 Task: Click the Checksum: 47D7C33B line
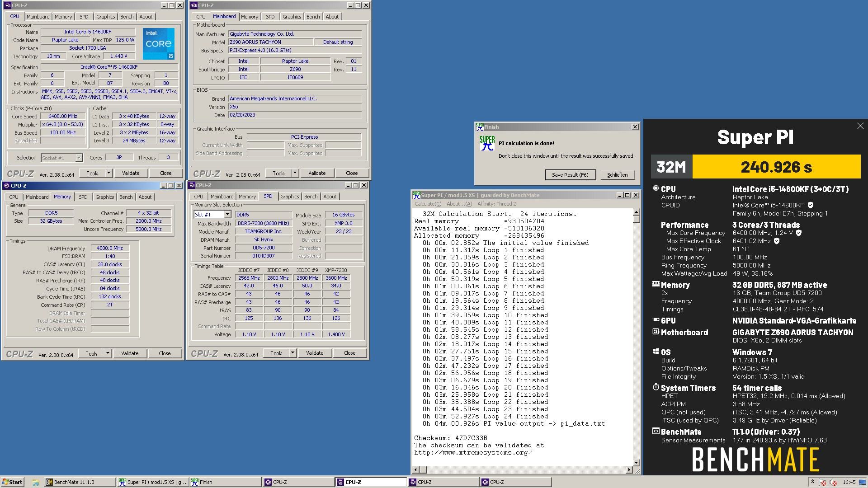pyautogui.click(x=451, y=438)
